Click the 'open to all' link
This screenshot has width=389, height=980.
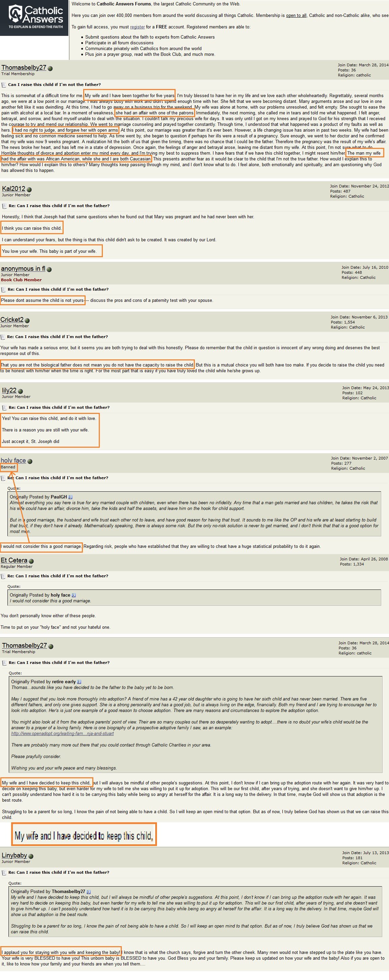click(296, 16)
